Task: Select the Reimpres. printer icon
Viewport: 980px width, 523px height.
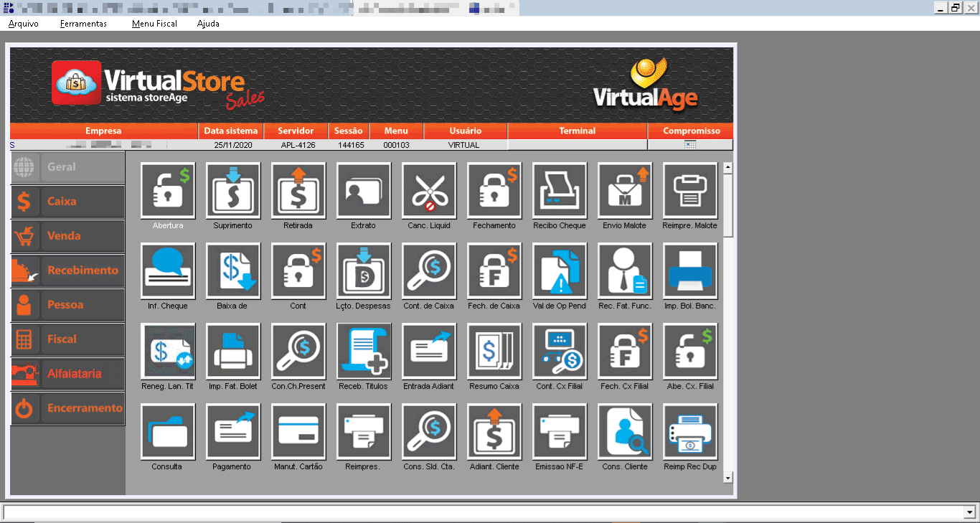Action: coord(364,431)
